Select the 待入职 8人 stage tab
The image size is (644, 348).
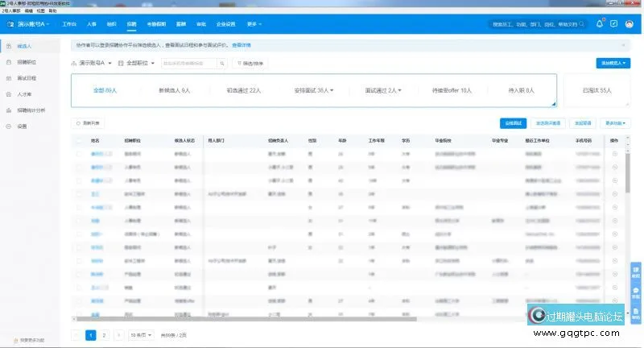click(x=521, y=90)
